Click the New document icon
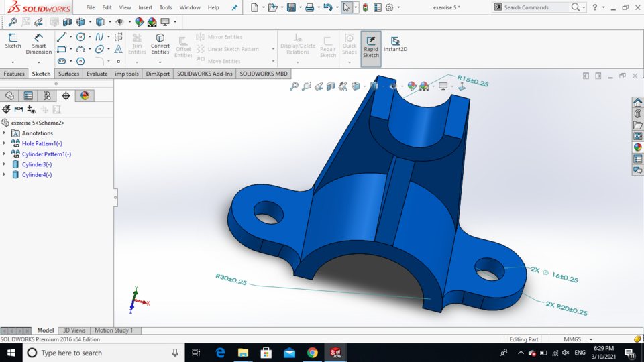 (x=255, y=7)
